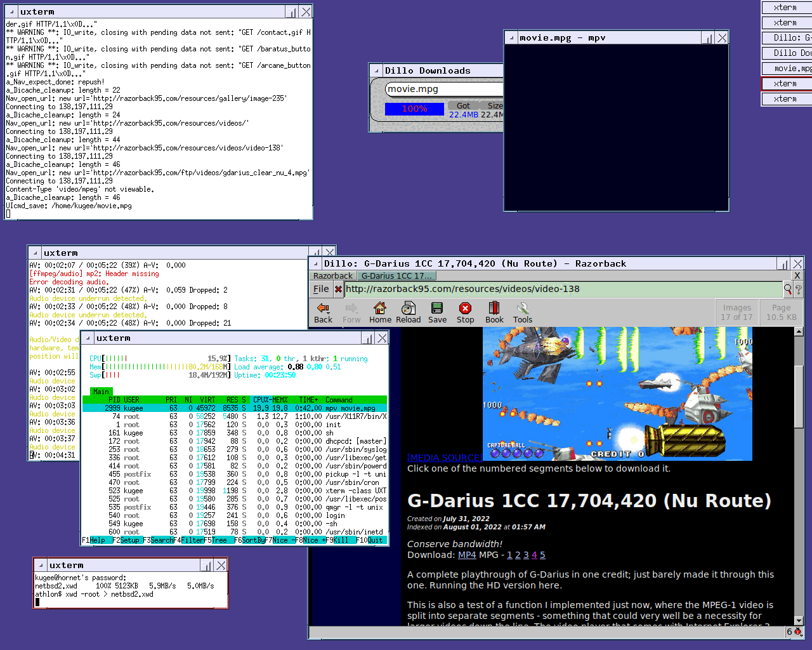Download the MP4 version link

tap(467, 555)
